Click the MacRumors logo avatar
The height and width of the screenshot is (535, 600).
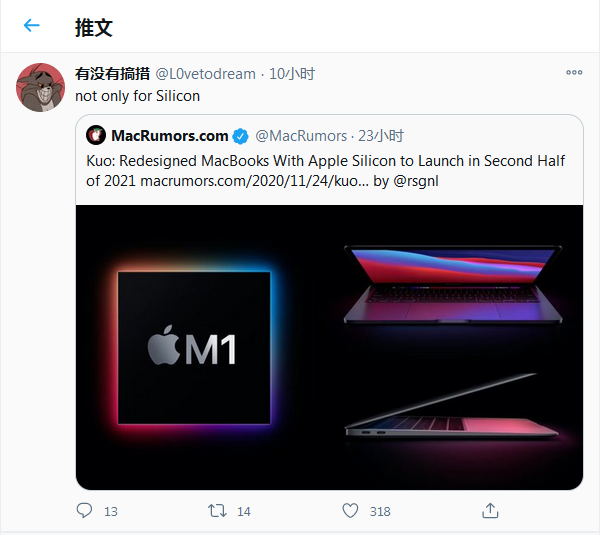96,135
